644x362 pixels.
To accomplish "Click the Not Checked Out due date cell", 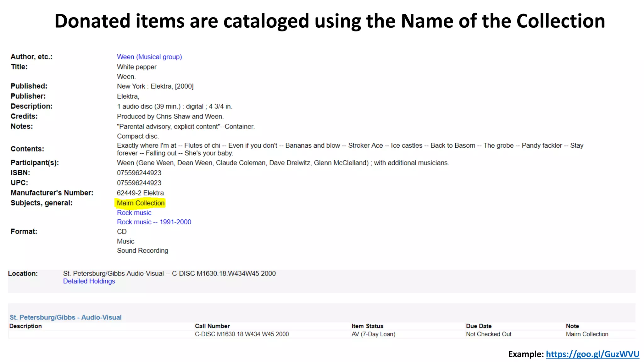I will point(489,334).
